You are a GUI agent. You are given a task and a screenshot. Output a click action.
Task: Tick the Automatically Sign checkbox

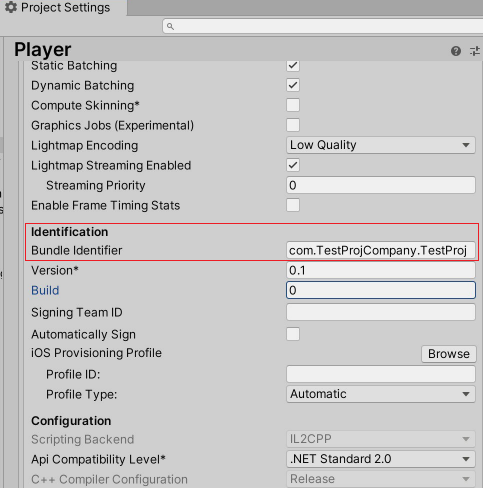point(293,334)
